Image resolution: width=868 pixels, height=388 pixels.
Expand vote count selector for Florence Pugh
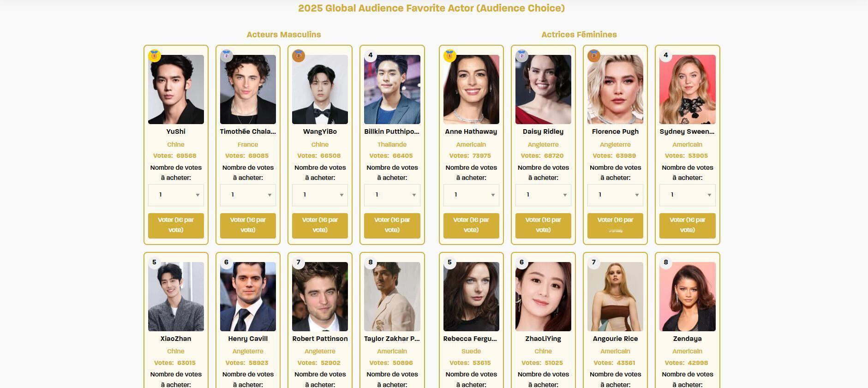[x=615, y=195]
